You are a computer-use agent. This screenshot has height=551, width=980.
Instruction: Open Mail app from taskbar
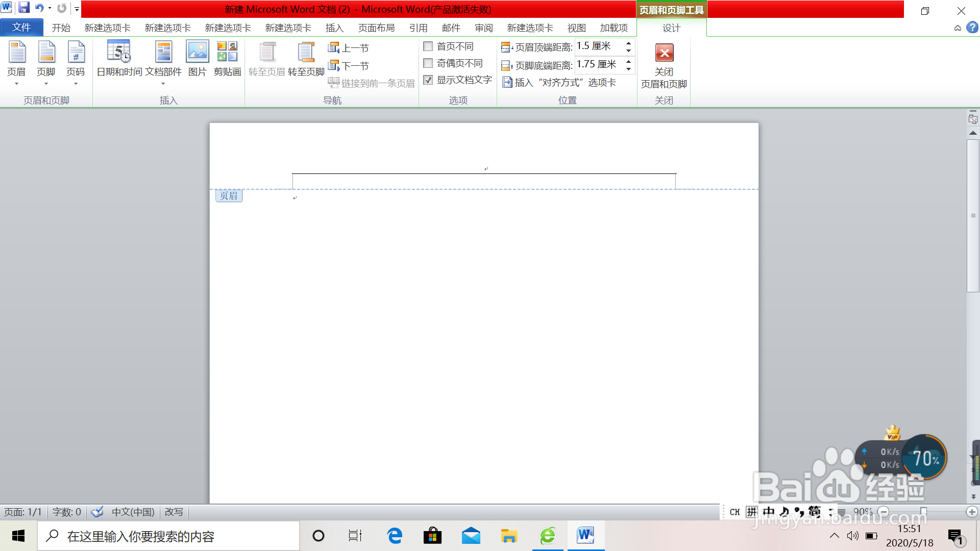click(471, 536)
